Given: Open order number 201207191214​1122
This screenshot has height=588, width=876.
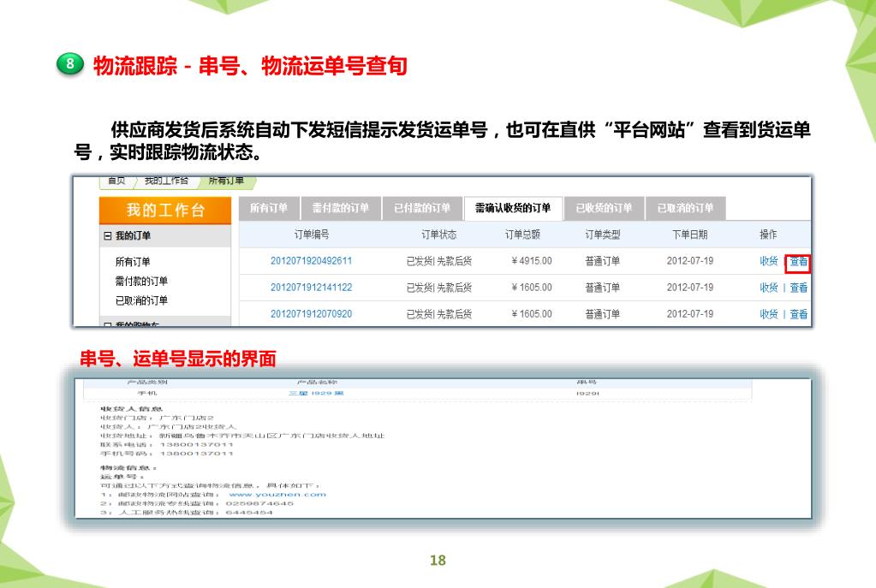Looking at the screenshot, I should pos(311,288).
